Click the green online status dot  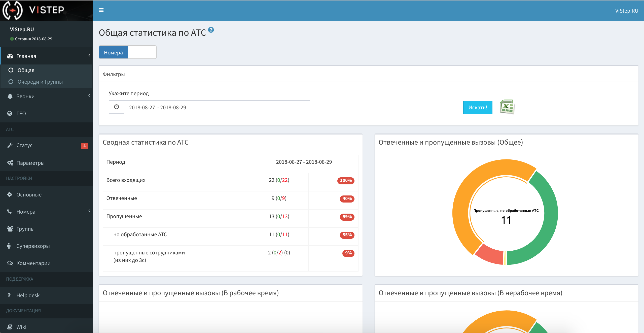click(x=12, y=39)
